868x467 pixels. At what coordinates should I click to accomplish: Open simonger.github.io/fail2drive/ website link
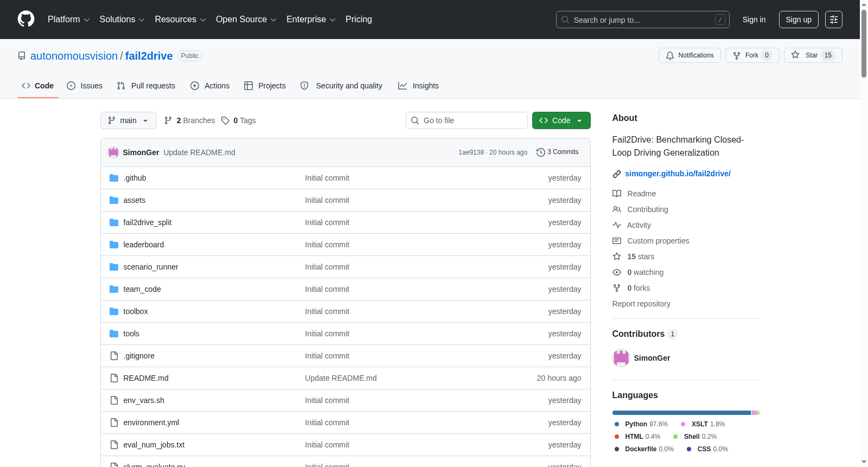pyautogui.click(x=678, y=174)
